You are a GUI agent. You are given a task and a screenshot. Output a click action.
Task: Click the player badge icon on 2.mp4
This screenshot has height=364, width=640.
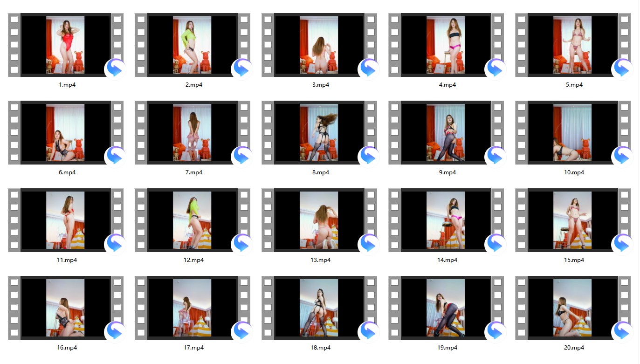click(x=241, y=69)
